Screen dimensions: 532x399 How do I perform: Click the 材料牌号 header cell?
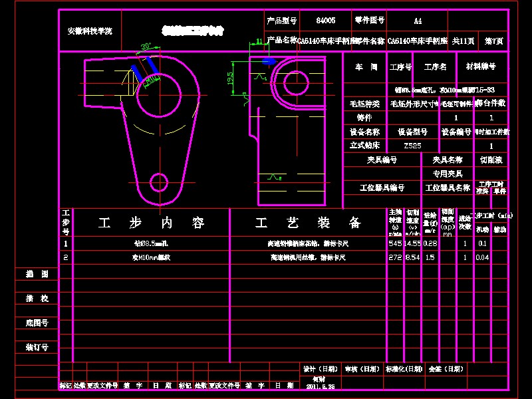pyautogui.click(x=481, y=66)
